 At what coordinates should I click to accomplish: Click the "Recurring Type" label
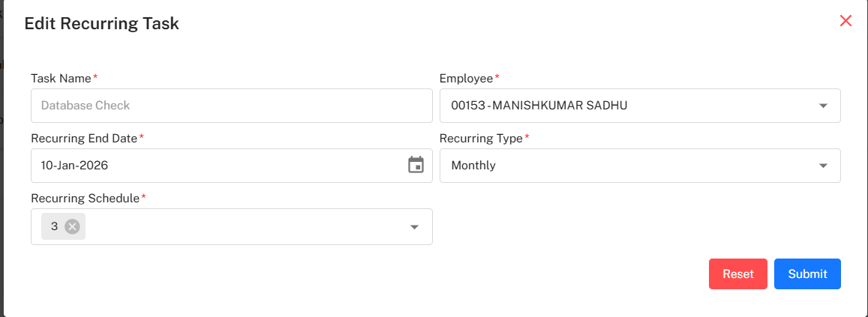481,138
